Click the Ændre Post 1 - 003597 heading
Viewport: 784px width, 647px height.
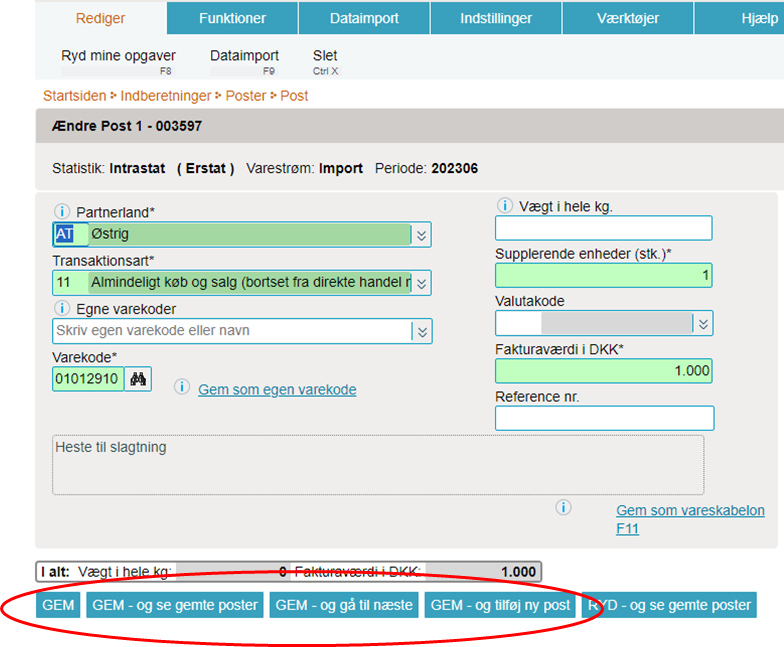pos(127,126)
